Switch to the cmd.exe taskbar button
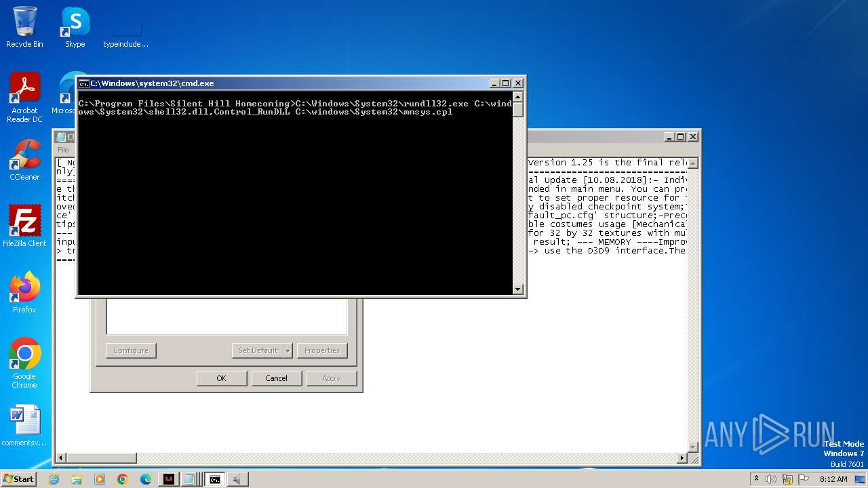 (x=214, y=479)
